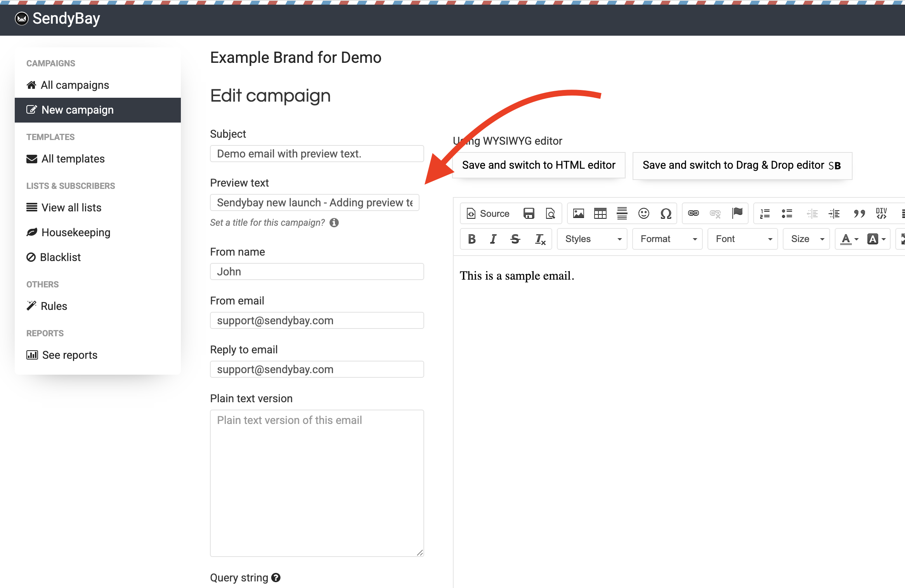Click increase indent icon
Image resolution: width=905 pixels, height=588 pixels.
click(x=834, y=213)
